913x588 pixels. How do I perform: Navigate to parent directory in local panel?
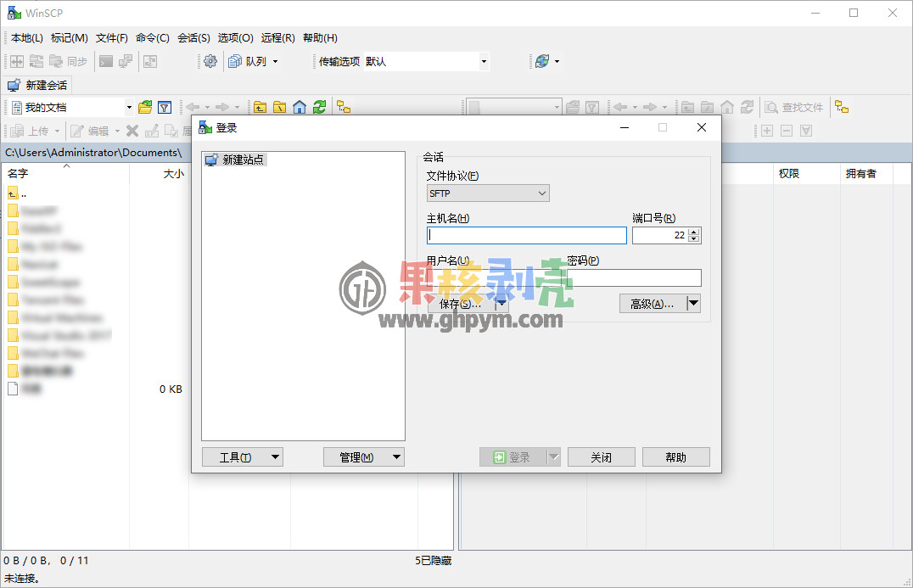click(260, 107)
